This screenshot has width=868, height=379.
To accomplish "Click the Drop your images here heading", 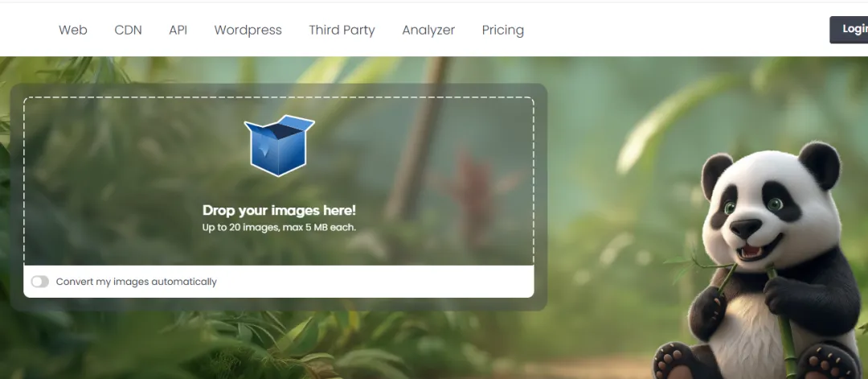I will 279,211.
